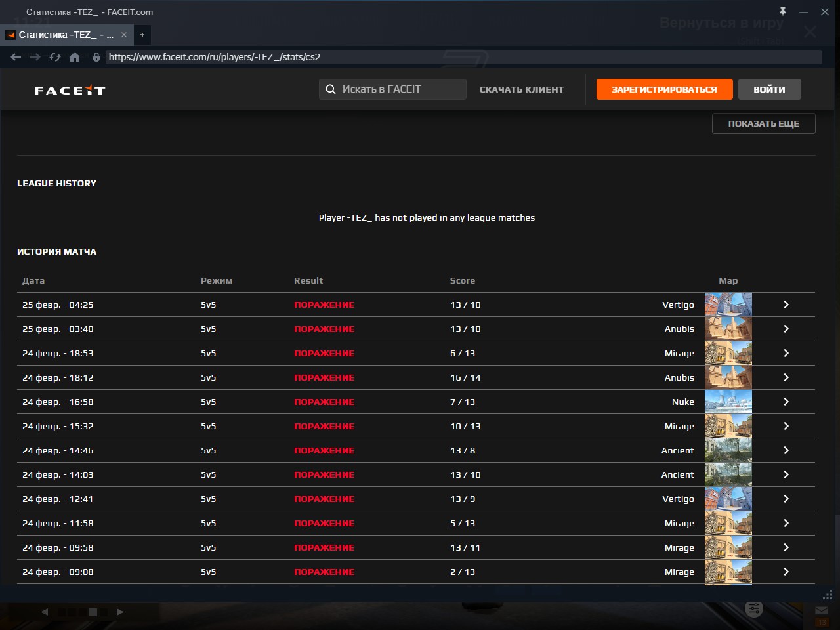Click the 16 / 14 score
The width and height of the screenshot is (840, 630).
pos(465,377)
